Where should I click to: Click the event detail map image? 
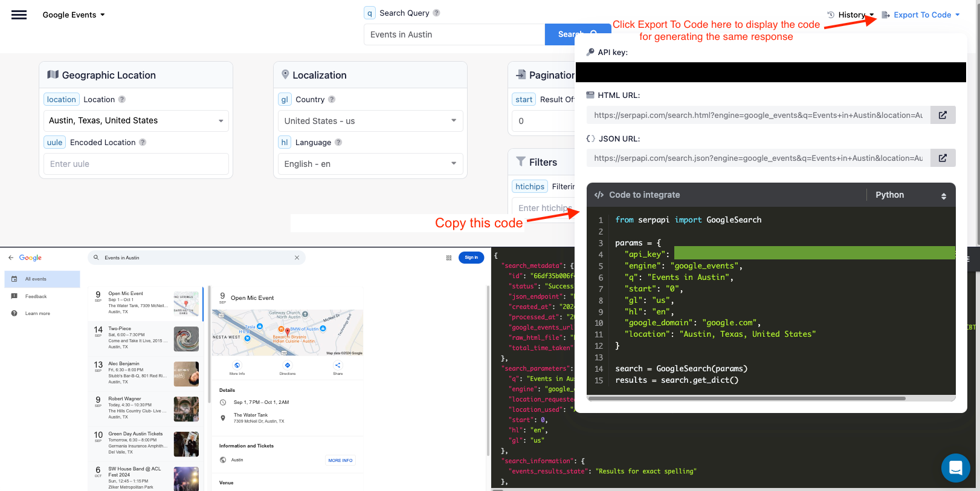point(288,333)
